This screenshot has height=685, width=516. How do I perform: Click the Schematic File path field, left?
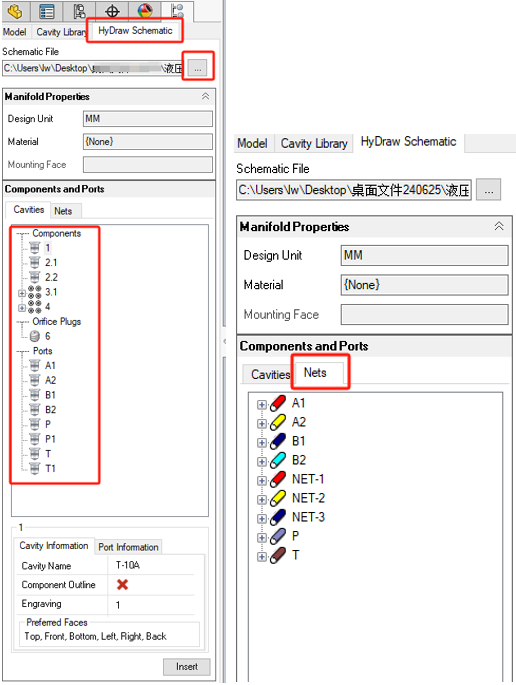(x=92, y=68)
